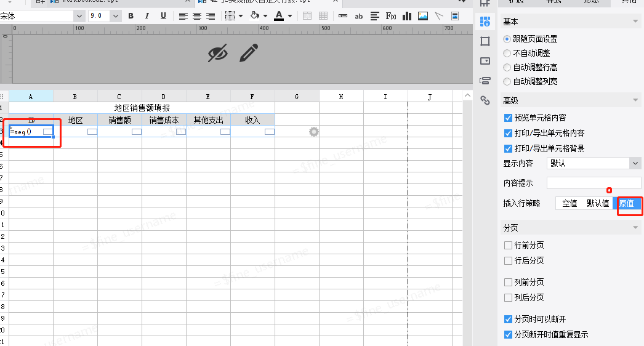This screenshot has height=346, width=644.
Task: Click the 内容提示 input field
Action: pyautogui.click(x=594, y=183)
